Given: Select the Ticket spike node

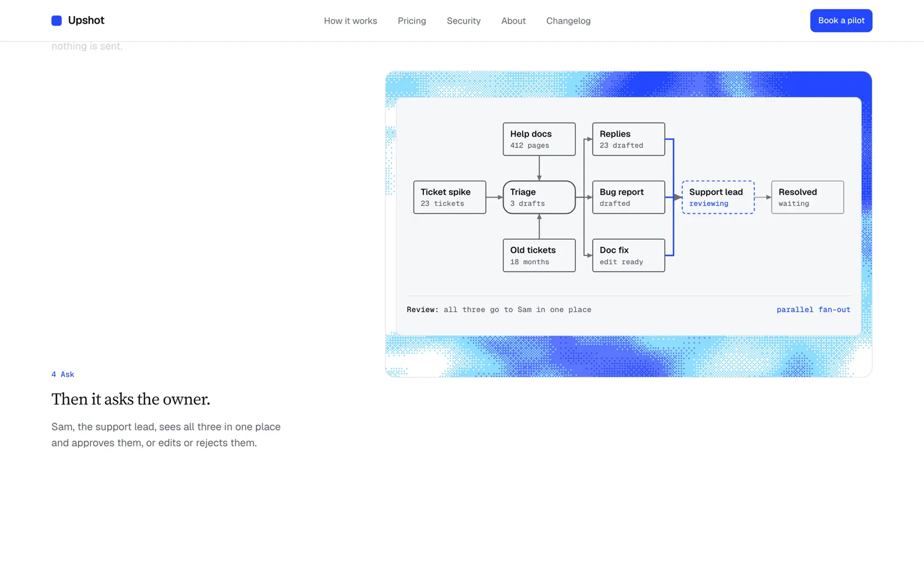Looking at the screenshot, I should click(x=449, y=197).
